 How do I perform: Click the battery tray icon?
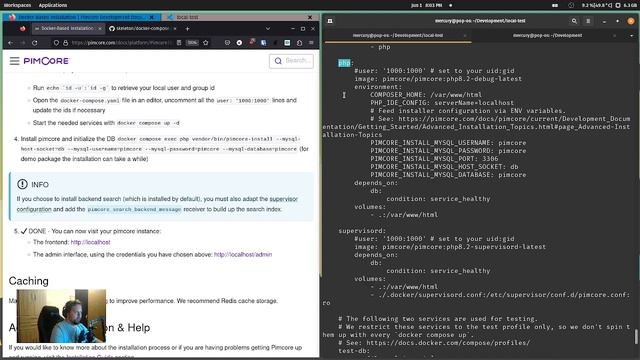(x=555, y=5)
